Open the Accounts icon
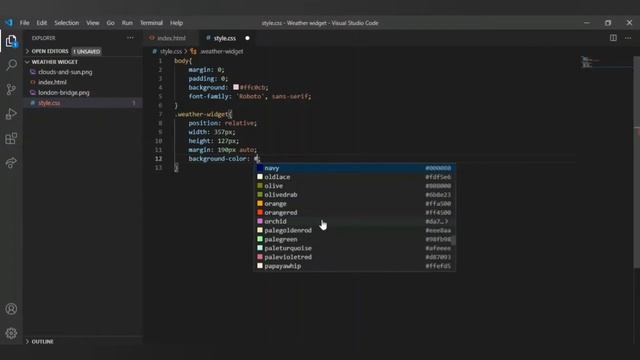Viewport: 640px width, 360px height. pyautogui.click(x=11, y=309)
